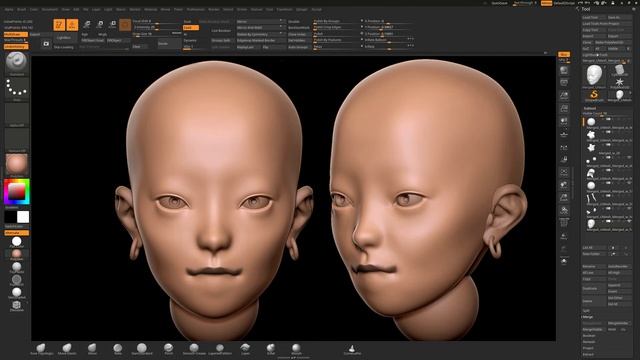Choose the Smooth Stronger brush
The width and height of the screenshot is (640, 360).
click(x=194, y=349)
